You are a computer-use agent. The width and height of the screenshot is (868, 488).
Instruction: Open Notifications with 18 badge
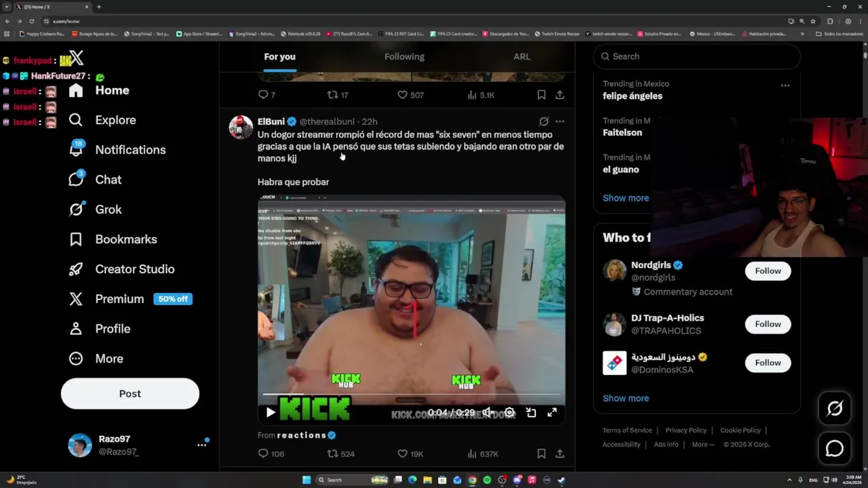pyautogui.click(x=117, y=150)
